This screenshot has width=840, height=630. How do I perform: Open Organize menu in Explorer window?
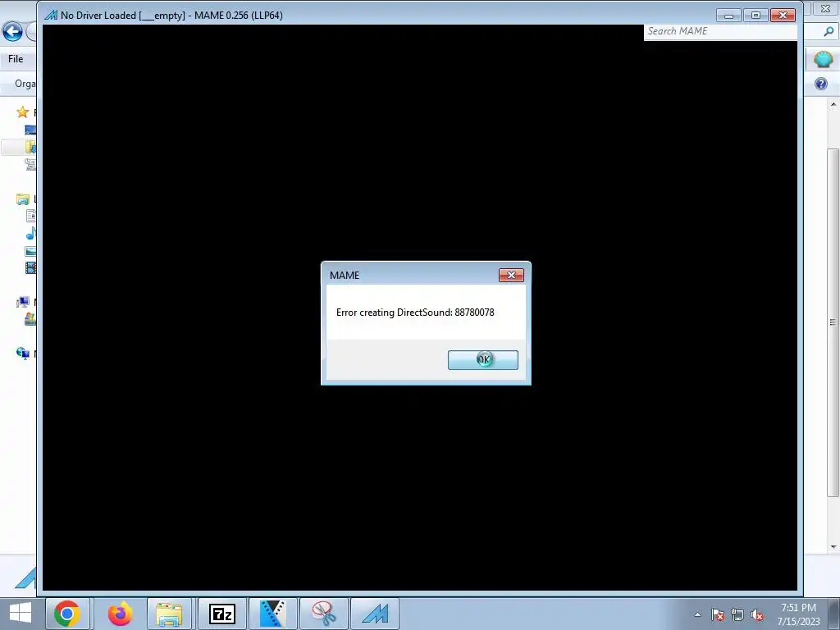coord(25,84)
